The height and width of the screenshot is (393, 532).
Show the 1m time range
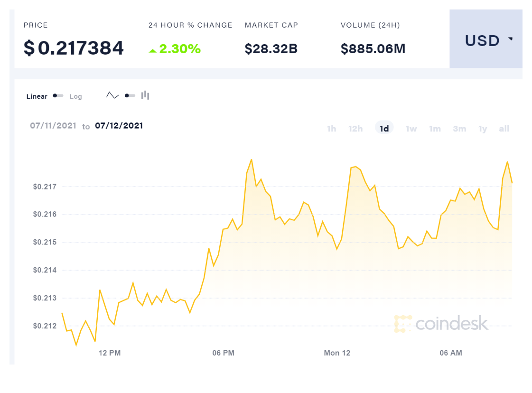click(435, 129)
